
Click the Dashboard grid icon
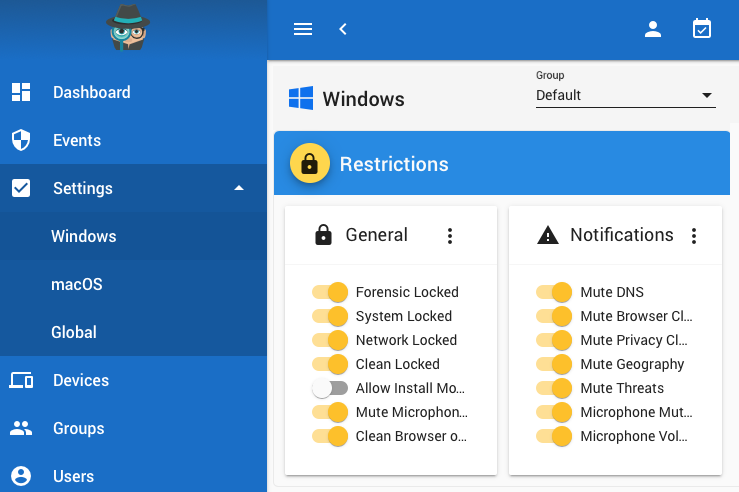point(21,92)
